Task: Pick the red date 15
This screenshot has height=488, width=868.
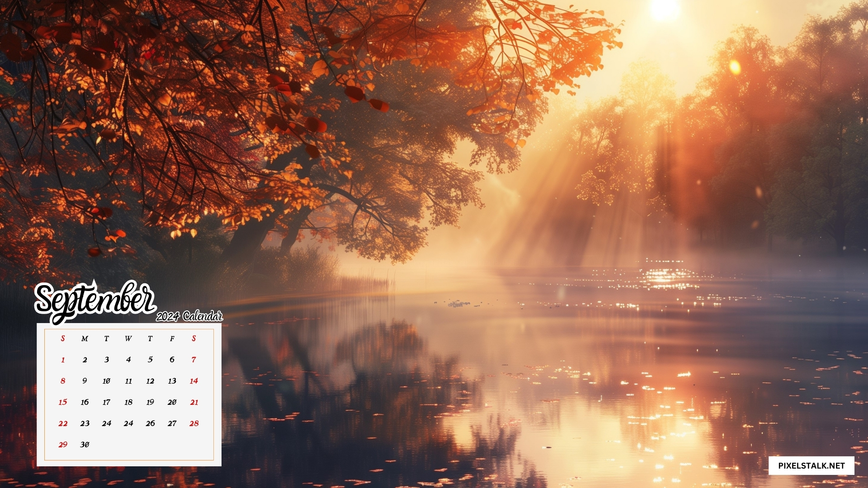Action: [63, 402]
